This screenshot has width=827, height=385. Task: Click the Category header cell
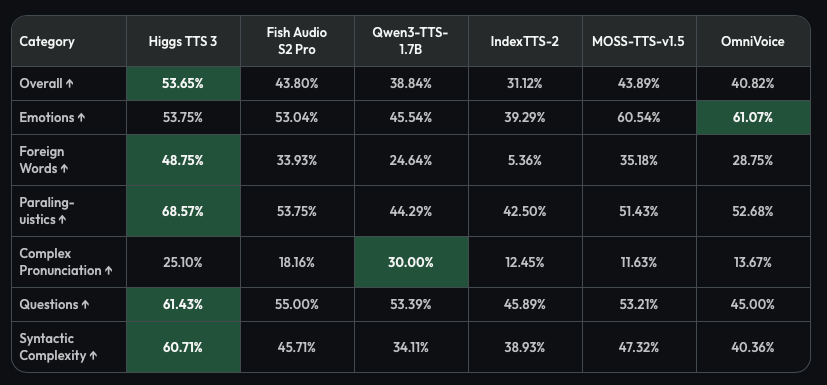point(69,41)
